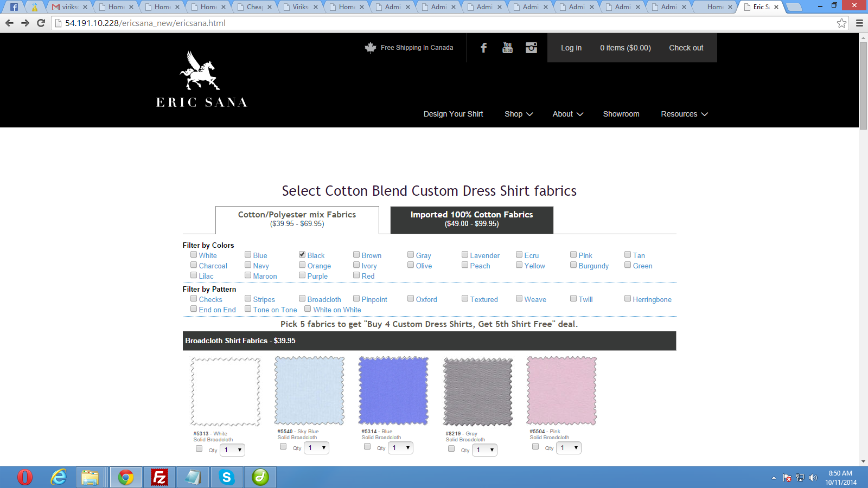
Task: Click the browser address bar URL
Action: point(145,23)
